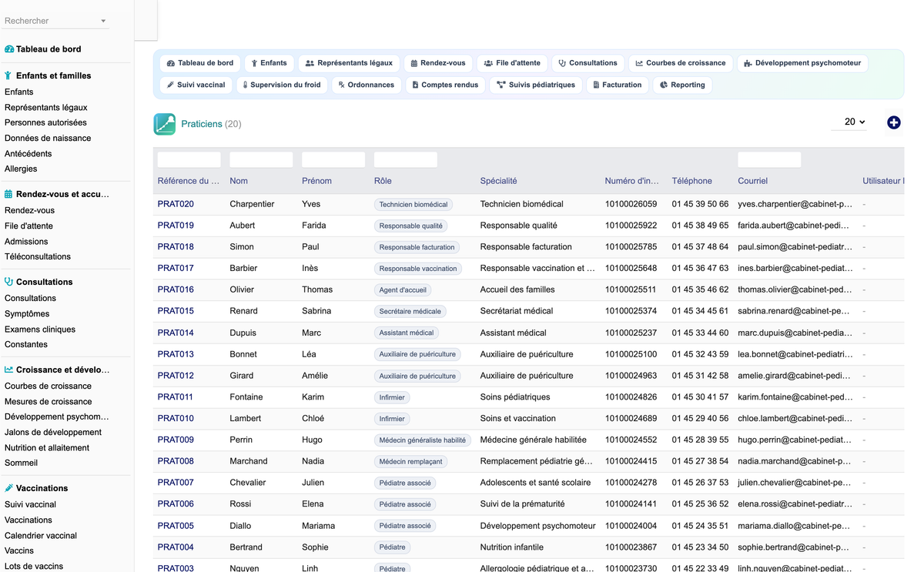Viewport: 924px width, 572px height.
Task: Go to Jalons de développement in sidebar
Action: coord(53,433)
